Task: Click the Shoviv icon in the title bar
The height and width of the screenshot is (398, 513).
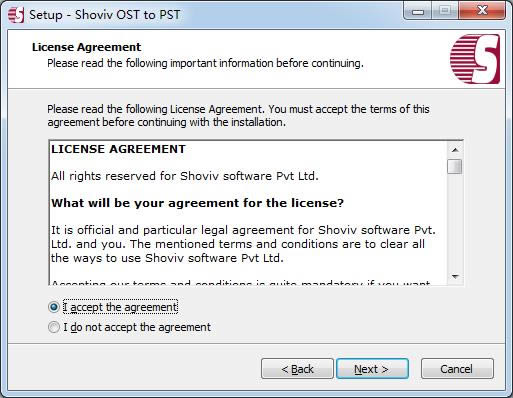Action: [16, 15]
